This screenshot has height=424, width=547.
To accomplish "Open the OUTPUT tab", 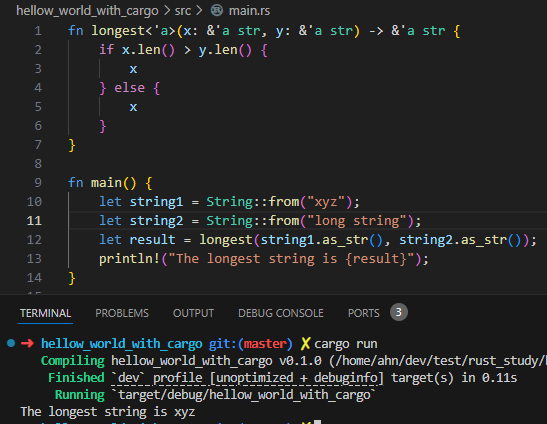I will [193, 313].
